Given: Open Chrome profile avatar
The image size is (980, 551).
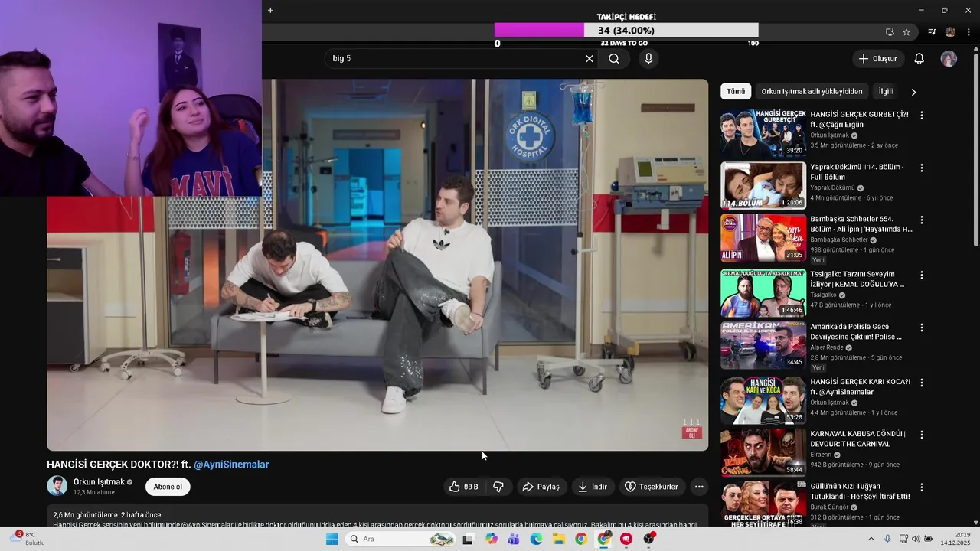Looking at the screenshot, I should click(950, 32).
